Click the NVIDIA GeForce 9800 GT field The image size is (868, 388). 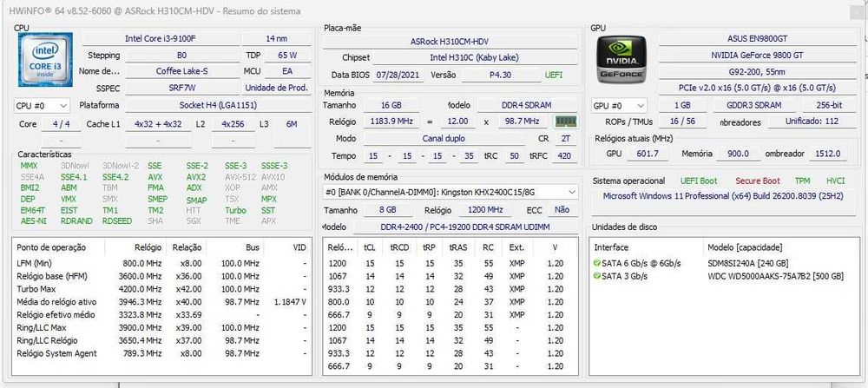(x=757, y=56)
